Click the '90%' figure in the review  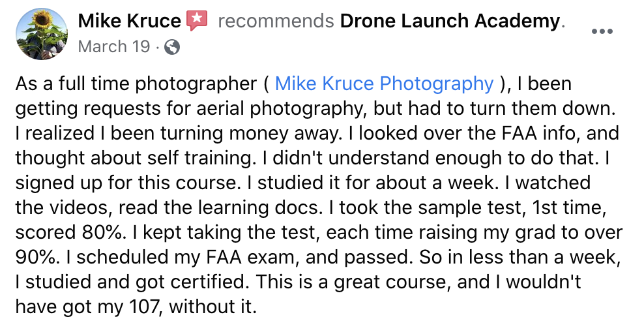35,257
